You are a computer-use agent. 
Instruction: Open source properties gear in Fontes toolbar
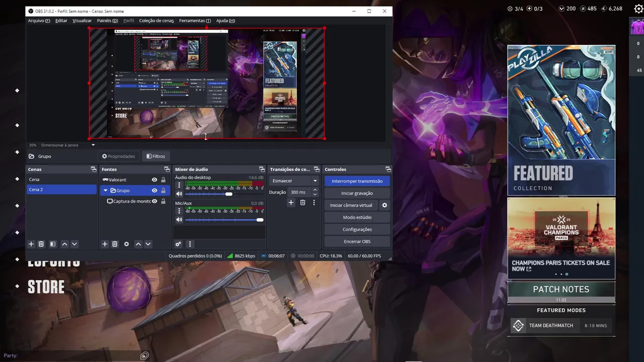tap(126, 244)
